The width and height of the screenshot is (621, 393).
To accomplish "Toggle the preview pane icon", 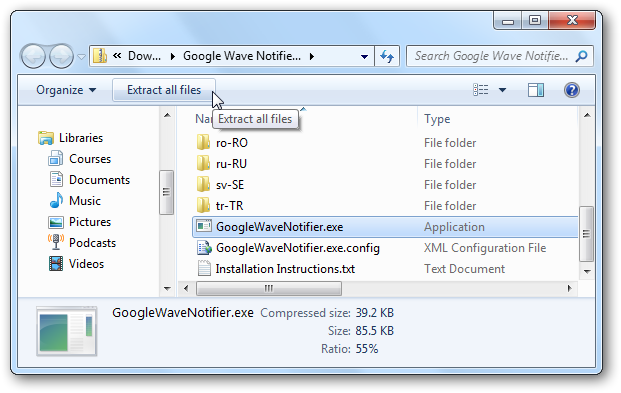I will coord(535,90).
